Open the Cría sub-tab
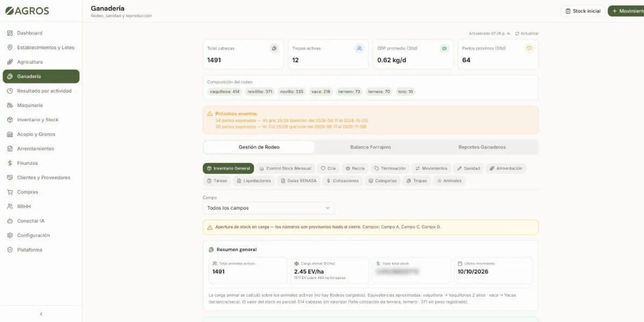 pyautogui.click(x=328, y=169)
